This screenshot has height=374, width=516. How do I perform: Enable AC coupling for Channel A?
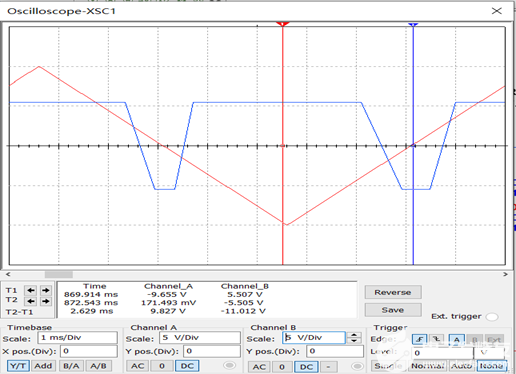click(x=137, y=366)
